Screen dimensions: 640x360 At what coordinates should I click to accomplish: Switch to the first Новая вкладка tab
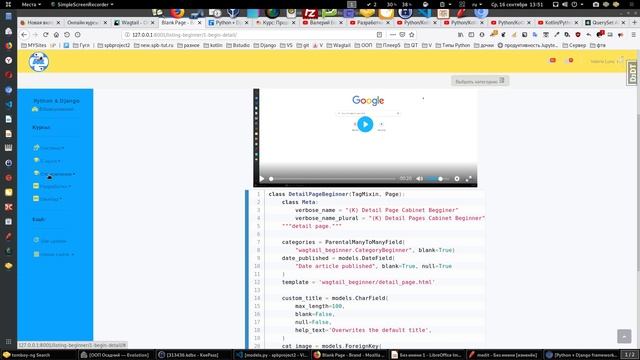(39, 23)
